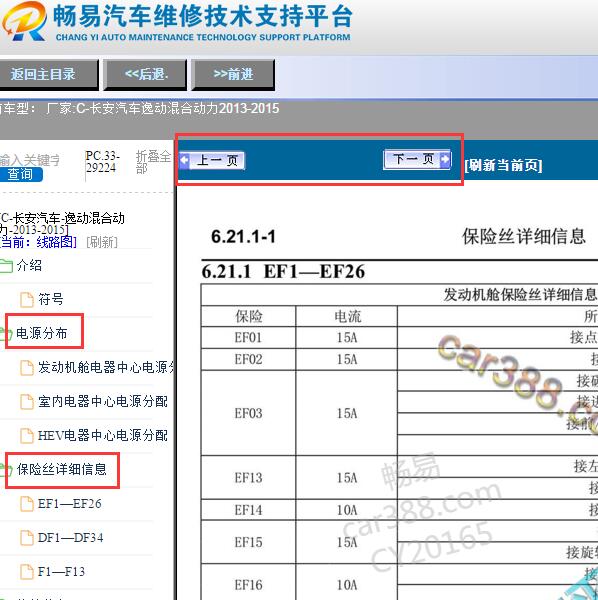
Task: Click the EF16 table cell
Action: coord(248,585)
